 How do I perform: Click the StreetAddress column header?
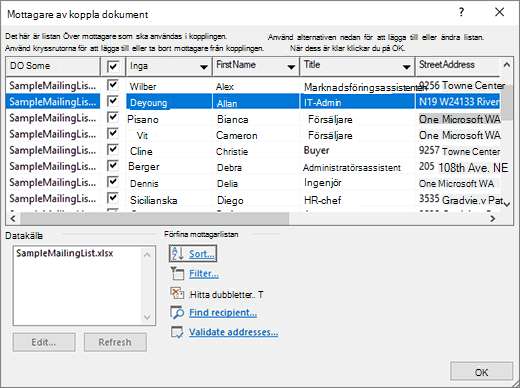(457, 66)
